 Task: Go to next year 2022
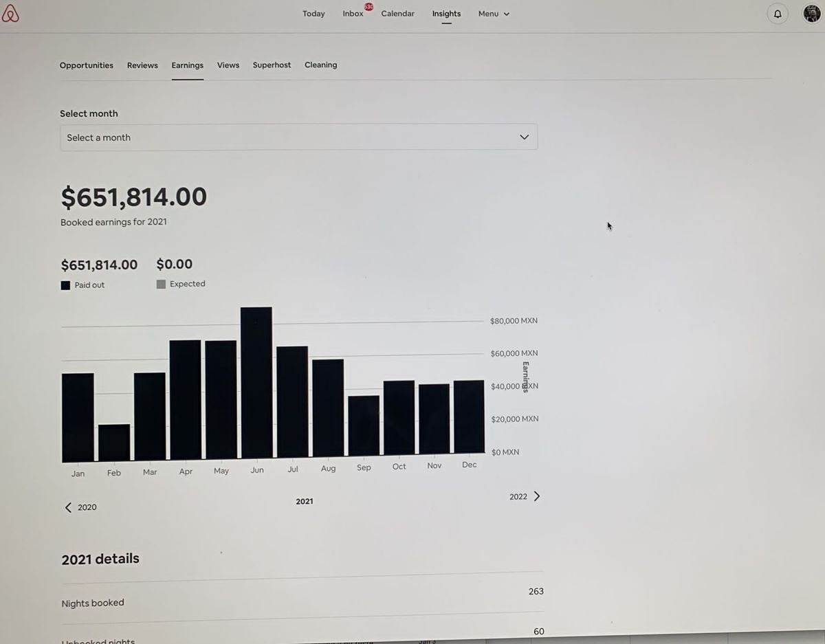click(x=525, y=496)
